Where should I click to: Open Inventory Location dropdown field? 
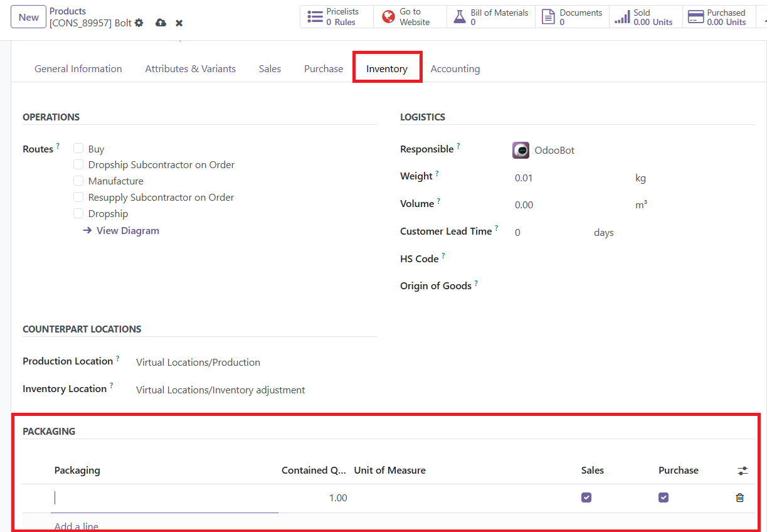point(256,390)
